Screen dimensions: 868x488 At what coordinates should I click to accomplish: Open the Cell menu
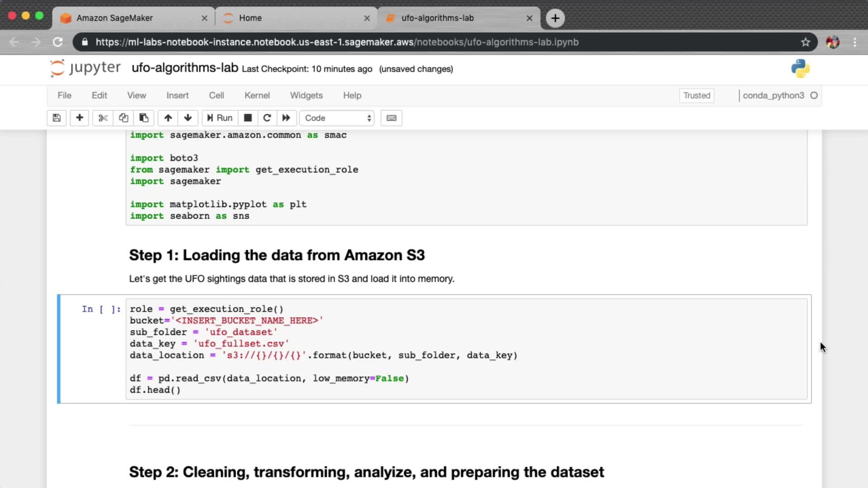216,95
